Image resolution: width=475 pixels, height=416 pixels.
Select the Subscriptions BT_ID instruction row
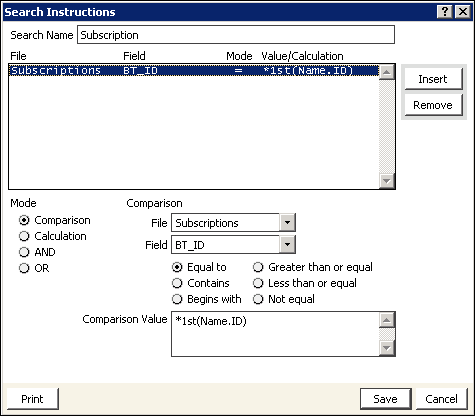tap(194, 71)
